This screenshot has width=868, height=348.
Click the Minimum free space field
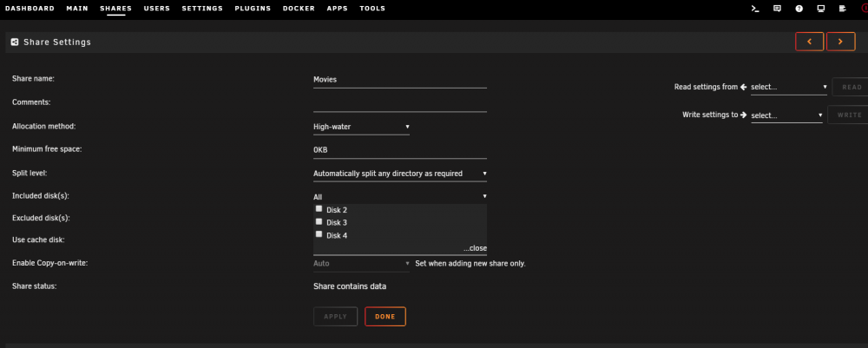pos(399,150)
